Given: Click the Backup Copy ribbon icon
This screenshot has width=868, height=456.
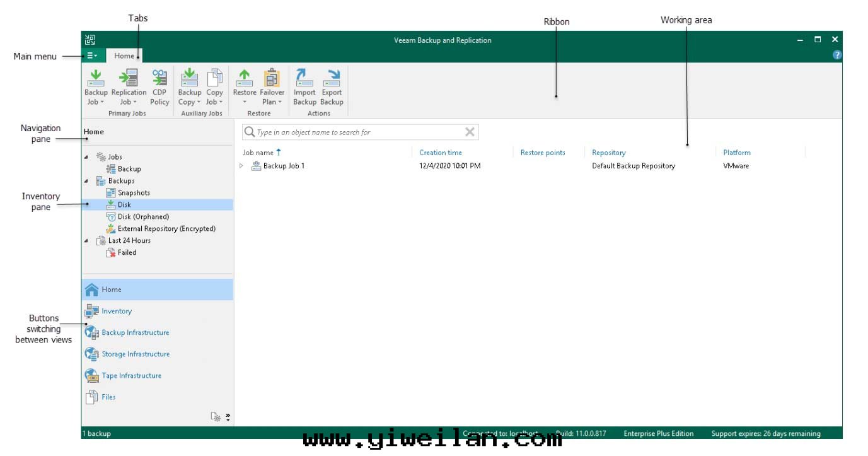Looking at the screenshot, I should tap(189, 78).
